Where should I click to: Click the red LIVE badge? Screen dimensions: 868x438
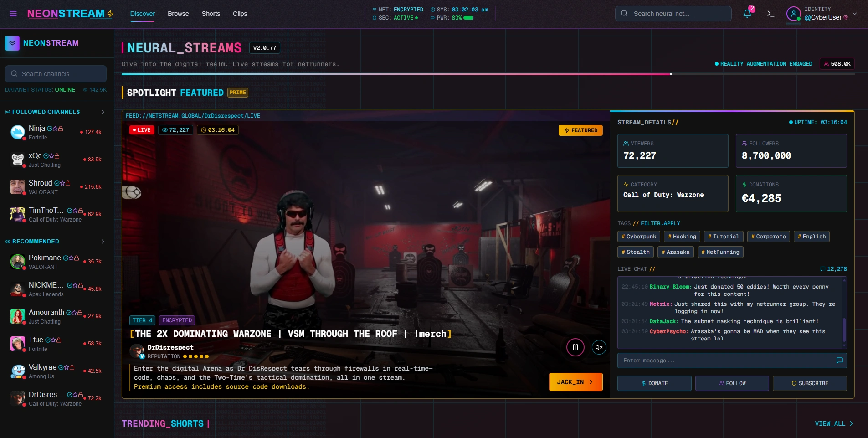[x=142, y=130]
